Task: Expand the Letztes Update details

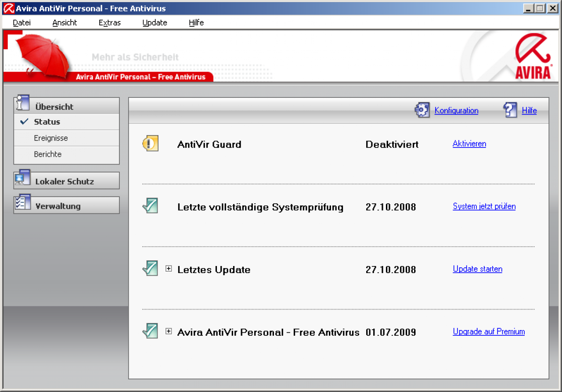Action: pos(169,269)
